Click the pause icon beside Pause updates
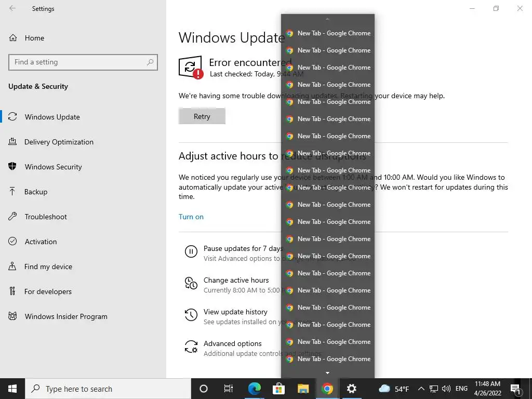The height and width of the screenshot is (399, 532). point(191,252)
